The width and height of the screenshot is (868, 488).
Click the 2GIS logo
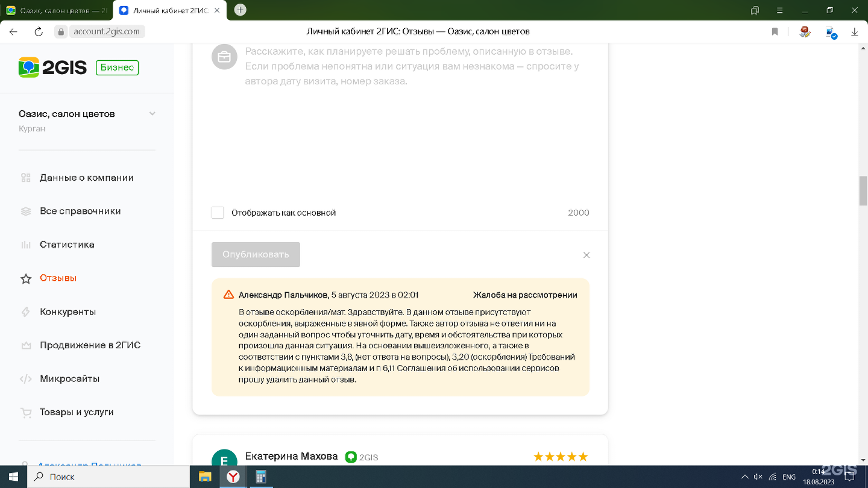tap(52, 67)
